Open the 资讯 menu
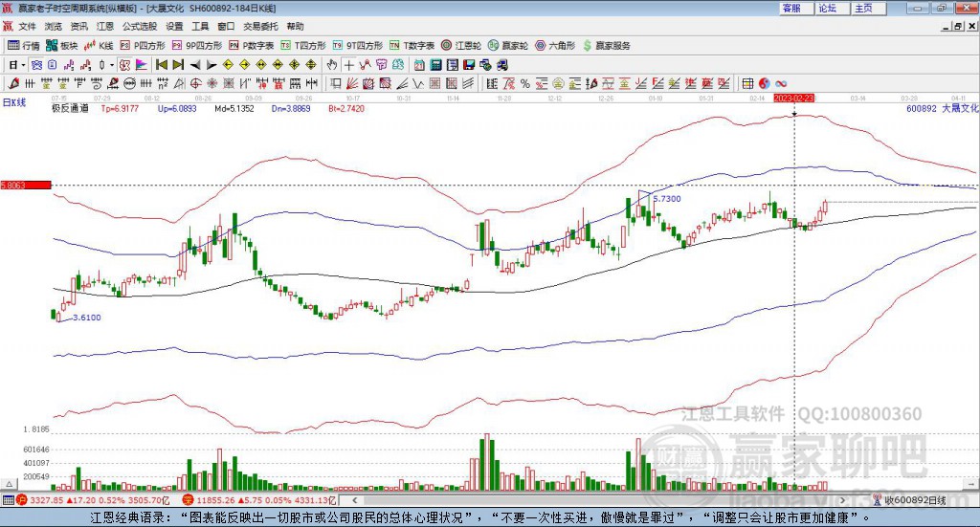The height and width of the screenshot is (527, 980). point(78,26)
